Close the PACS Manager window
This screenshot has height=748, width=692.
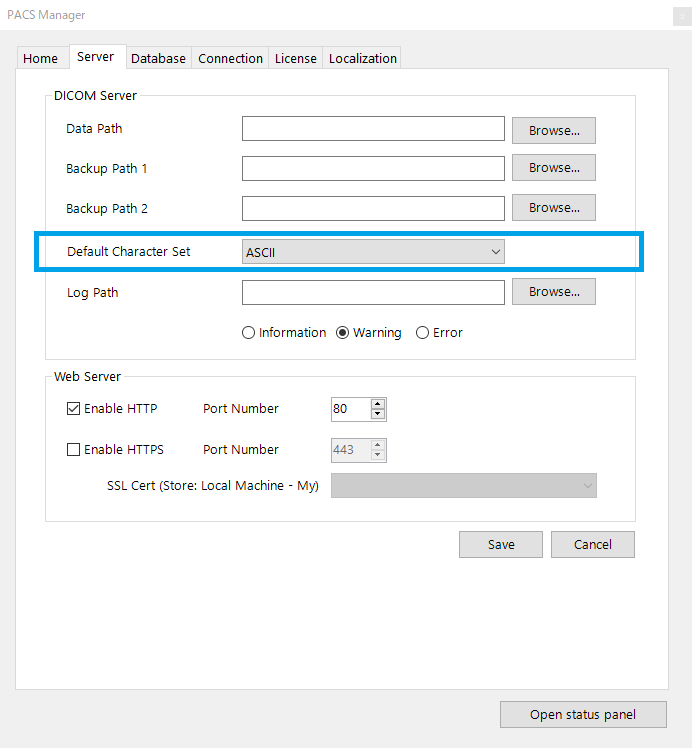[682, 16]
